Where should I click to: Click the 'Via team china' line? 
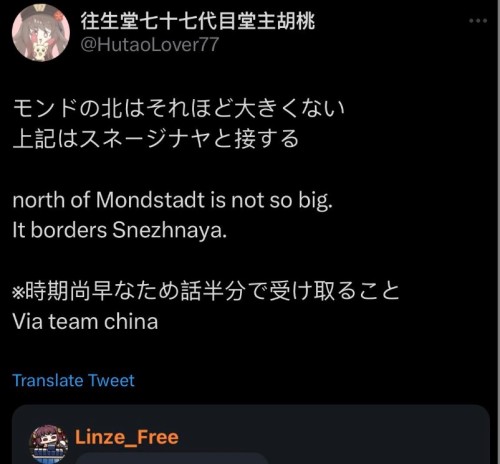(x=85, y=322)
